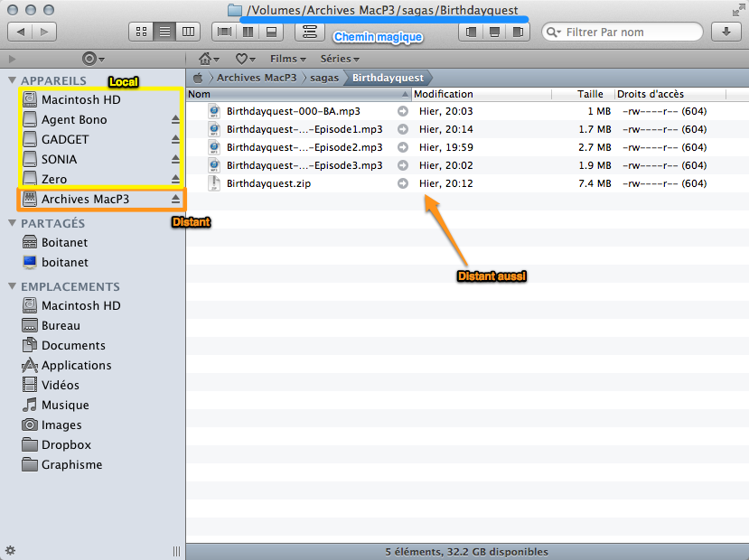
Task: Sort files by Modification column
Action: (x=443, y=94)
